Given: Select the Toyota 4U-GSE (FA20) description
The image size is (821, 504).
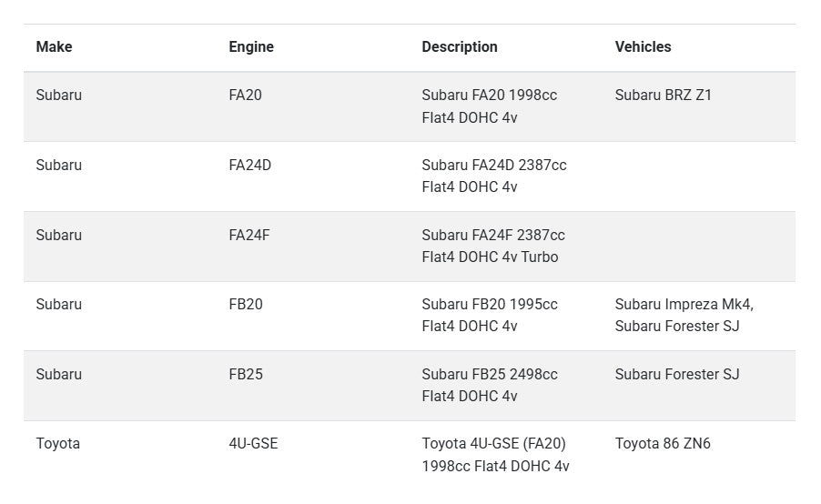Looking at the screenshot, I should (494, 455).
